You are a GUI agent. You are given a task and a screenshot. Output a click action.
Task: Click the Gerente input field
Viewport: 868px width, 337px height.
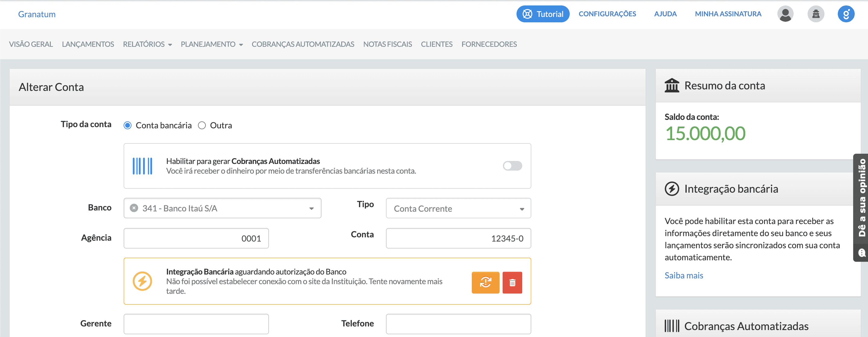pyautogui.click(x=196, y=323)
